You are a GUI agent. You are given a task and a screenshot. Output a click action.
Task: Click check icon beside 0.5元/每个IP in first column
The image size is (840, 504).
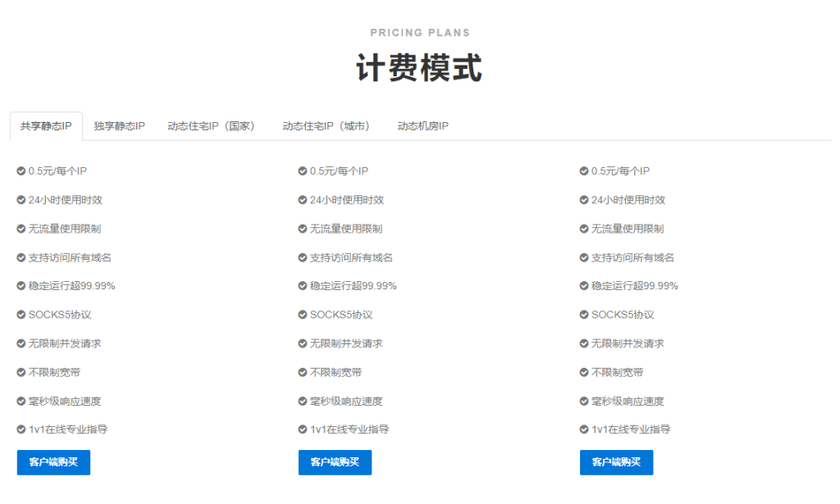21,171
